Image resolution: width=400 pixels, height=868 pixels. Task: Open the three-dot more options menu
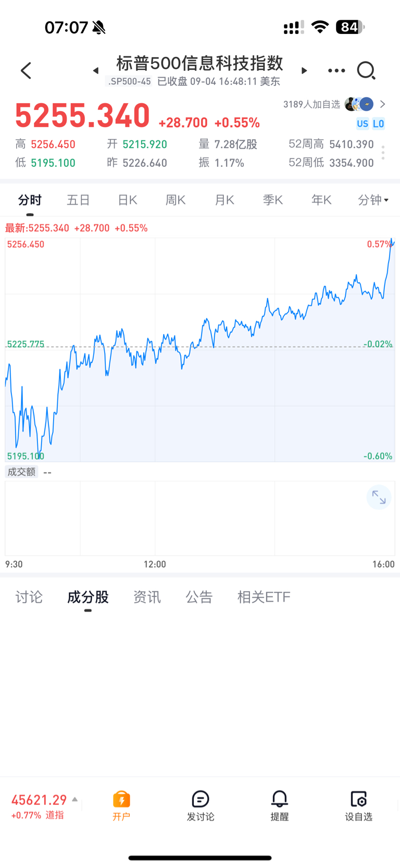click(x=336, y=70)
